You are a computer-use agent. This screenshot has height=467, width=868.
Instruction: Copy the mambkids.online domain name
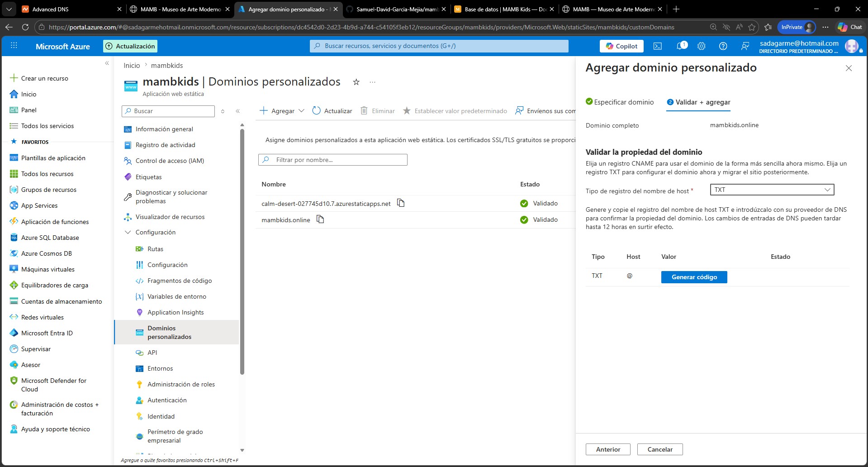pos(320,219)
